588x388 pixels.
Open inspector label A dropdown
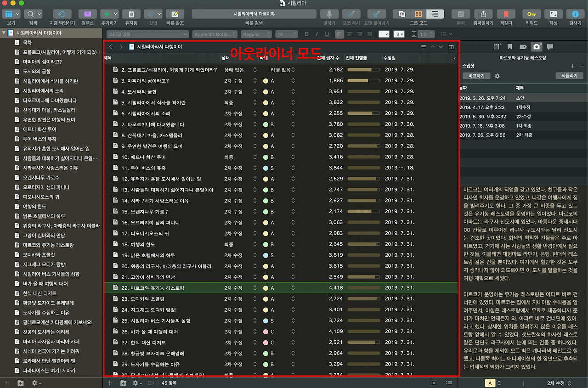493,383
